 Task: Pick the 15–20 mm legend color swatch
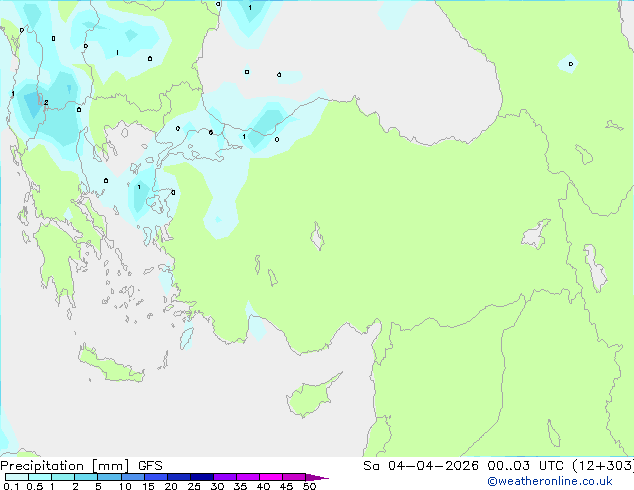(156, 477)
